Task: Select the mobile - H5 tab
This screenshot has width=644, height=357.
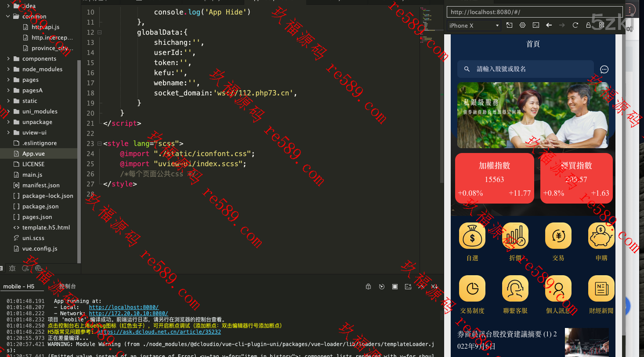Action: coord(18,286)
